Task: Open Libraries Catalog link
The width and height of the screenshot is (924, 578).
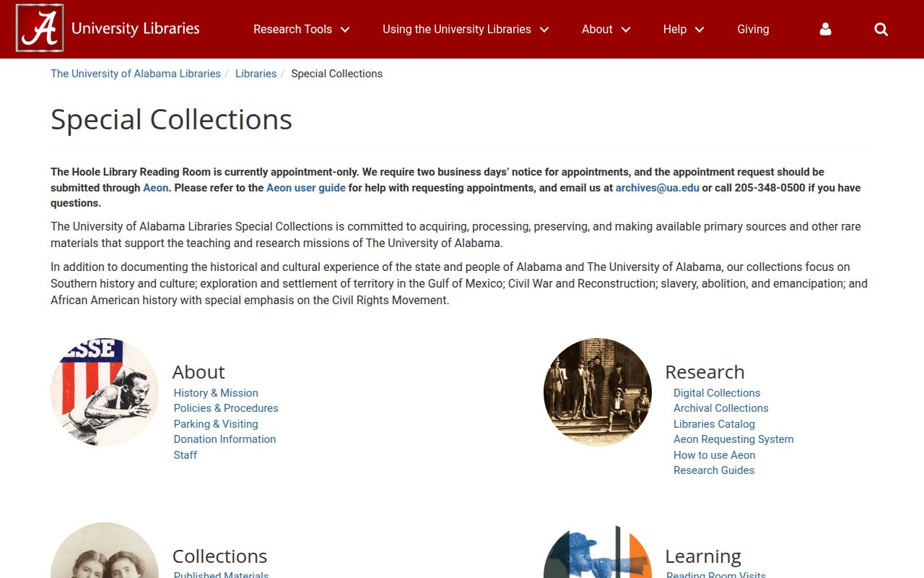Action: [x=714, y=424]
